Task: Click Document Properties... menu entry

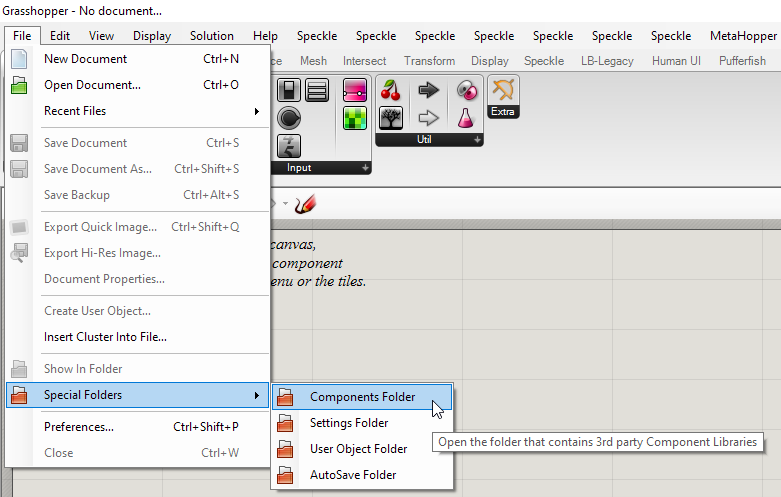Action: tap(137, 279)
